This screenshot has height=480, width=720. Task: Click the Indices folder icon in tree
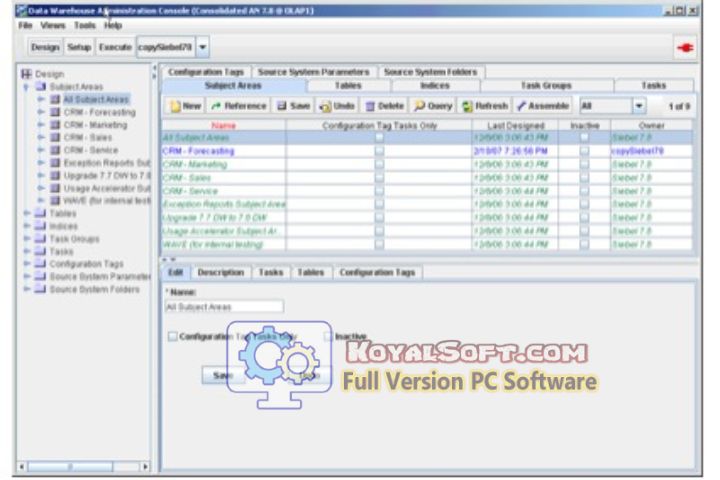point(40,226)
